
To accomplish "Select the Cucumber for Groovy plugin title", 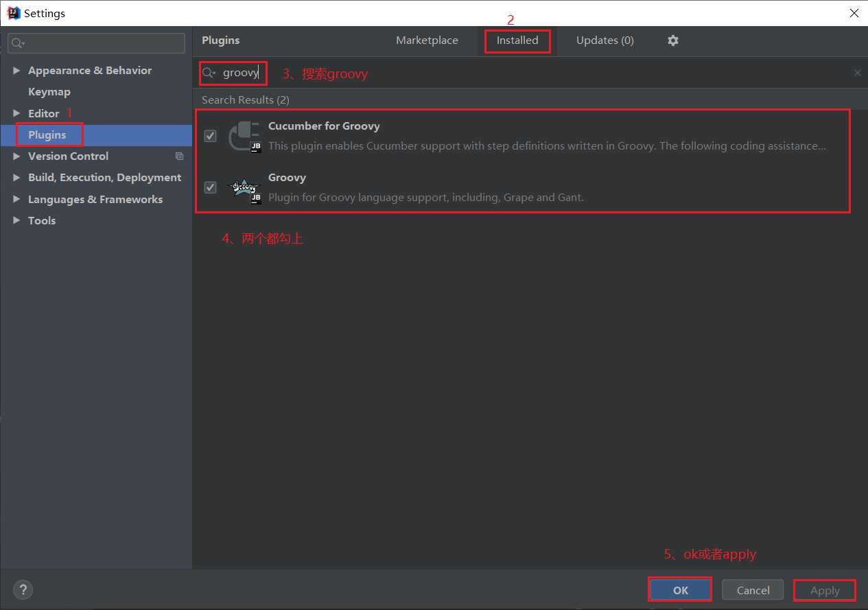I will tap(324, 126).
